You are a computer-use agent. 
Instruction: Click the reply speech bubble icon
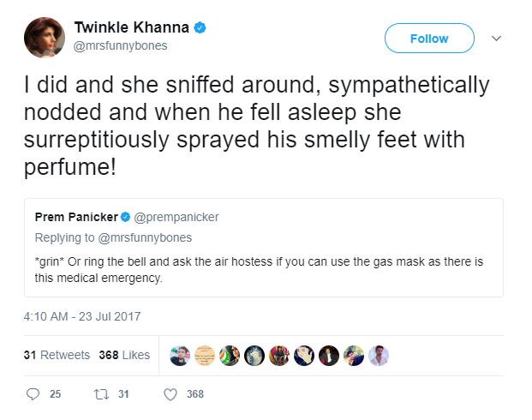33,394
